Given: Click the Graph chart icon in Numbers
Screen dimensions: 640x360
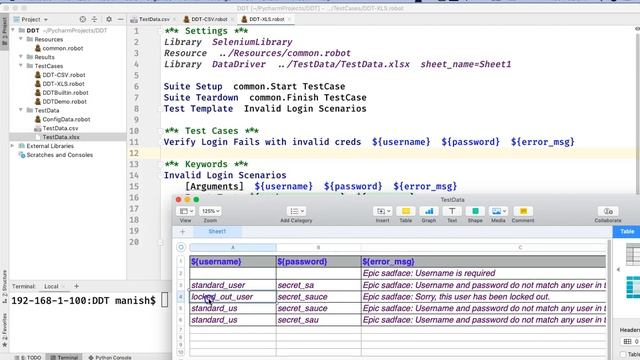Looking at the screenshot, I should (429, 211).
